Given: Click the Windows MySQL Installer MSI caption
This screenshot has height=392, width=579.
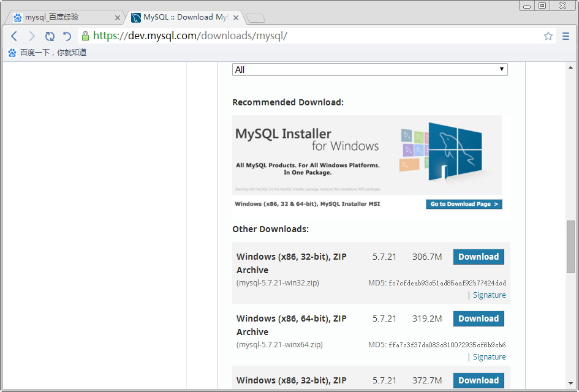Looking at the screenshot, I should pyautogui.click(x=307, y=204).
